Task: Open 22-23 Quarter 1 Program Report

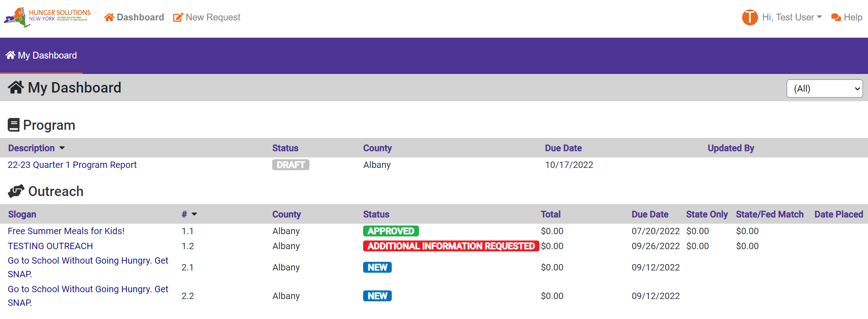Action: pos(72,165)
